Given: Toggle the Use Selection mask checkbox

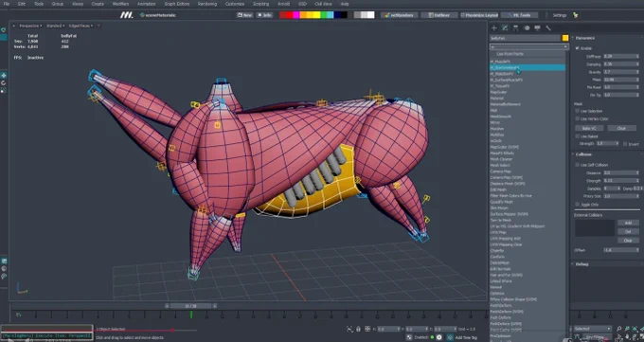Looking at the screenshot, I should 577,111.
